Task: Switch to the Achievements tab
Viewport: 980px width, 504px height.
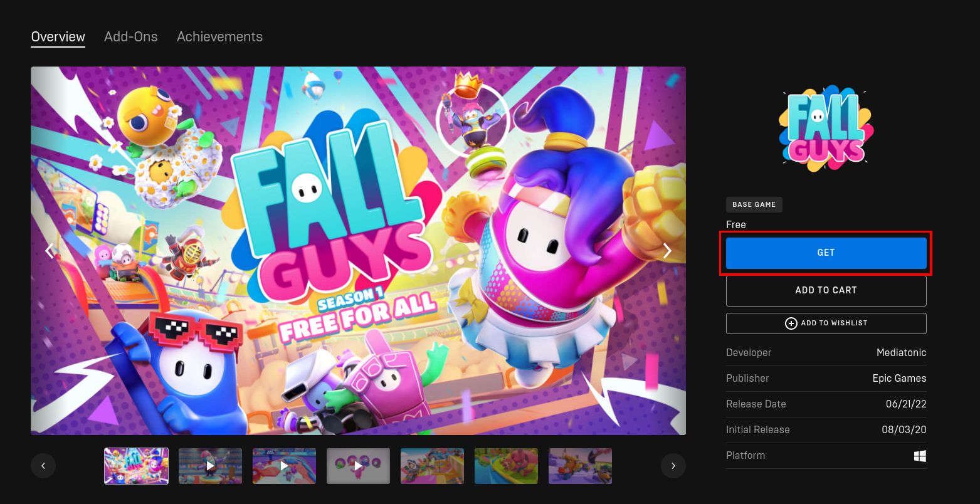Action: pos(219,36)
